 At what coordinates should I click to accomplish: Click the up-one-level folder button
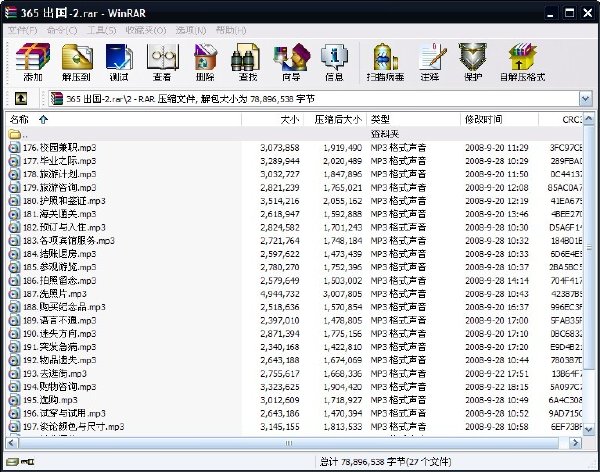pos(21,99)
